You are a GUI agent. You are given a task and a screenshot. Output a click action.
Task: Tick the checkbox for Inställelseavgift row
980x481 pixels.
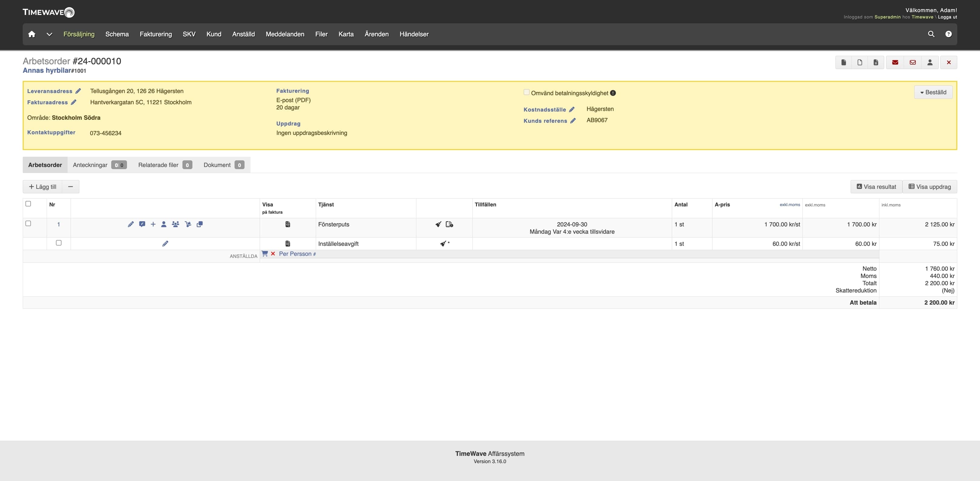(x=58, y=243)
